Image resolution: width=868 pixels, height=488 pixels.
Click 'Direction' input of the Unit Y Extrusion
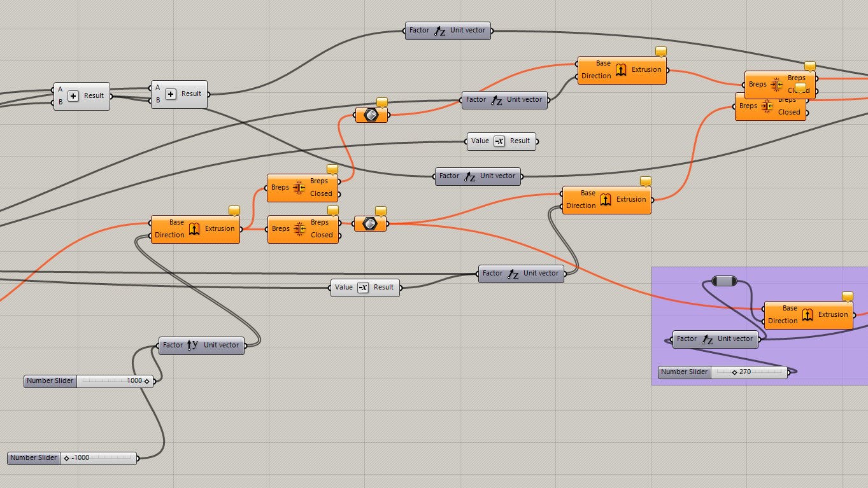click(169, 235)
